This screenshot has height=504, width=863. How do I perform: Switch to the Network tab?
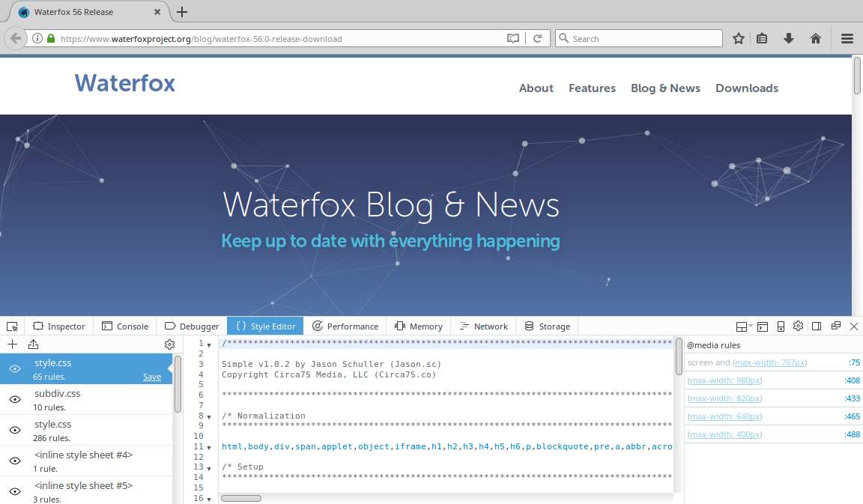coord(483,326)
